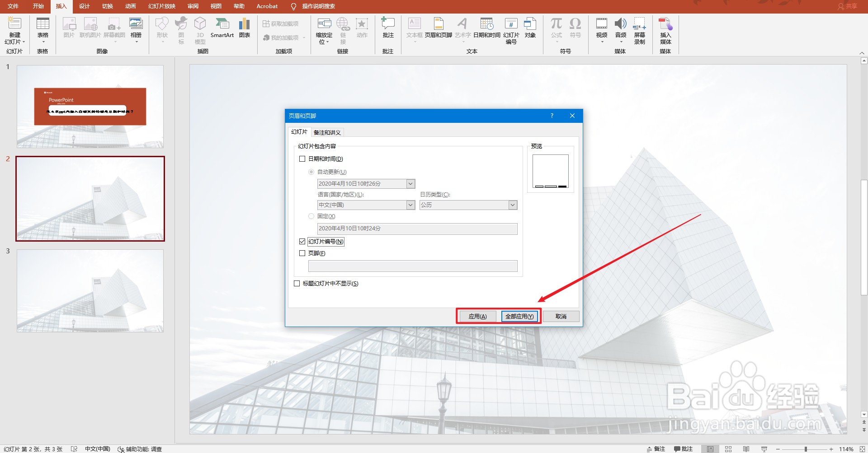The height and width of the screenshot is (453, 868).
Task: Collapse the ribbon with chevron
Action: pos(862,53)
